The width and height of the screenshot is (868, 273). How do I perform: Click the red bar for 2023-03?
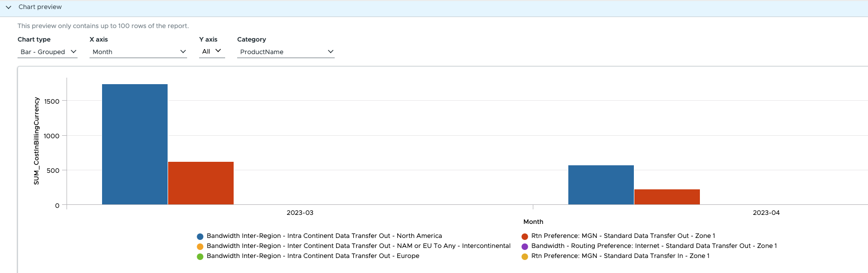pyautogui.click(x=201, y=183)
